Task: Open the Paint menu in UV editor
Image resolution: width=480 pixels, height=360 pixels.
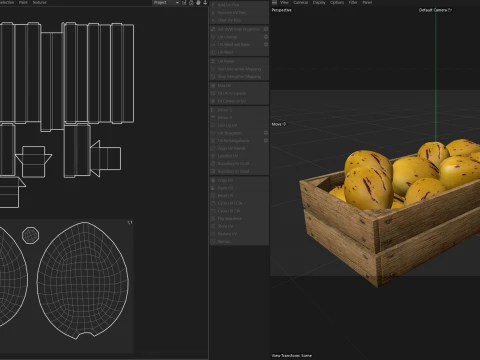Action: click(x=23, y=2)
